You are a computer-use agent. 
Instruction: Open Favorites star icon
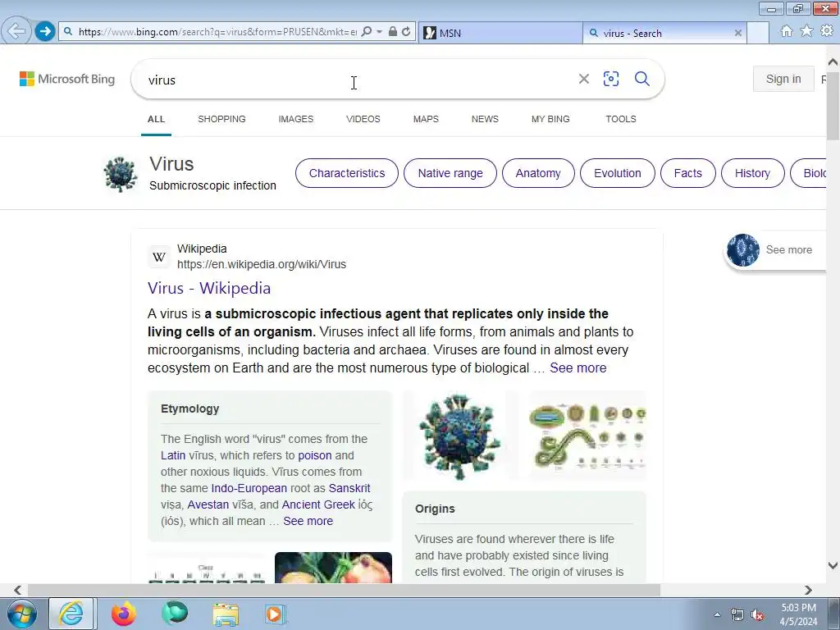coord(806,31)
